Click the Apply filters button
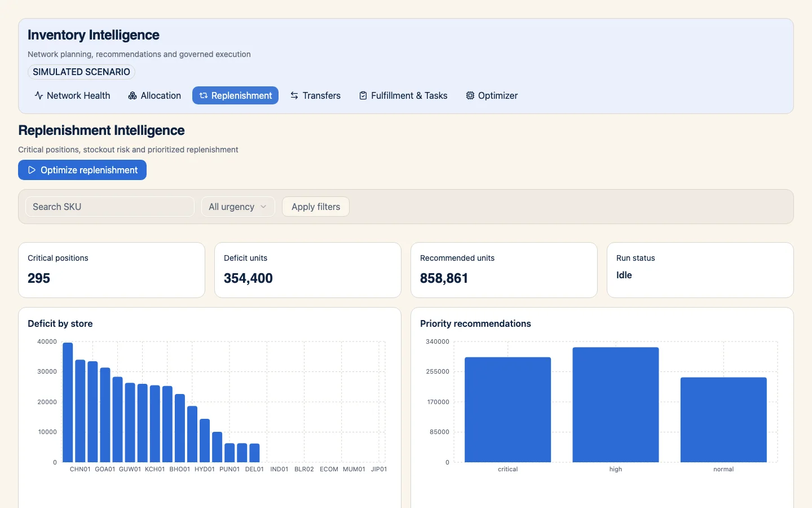812x508 pixels. (316, 207)
